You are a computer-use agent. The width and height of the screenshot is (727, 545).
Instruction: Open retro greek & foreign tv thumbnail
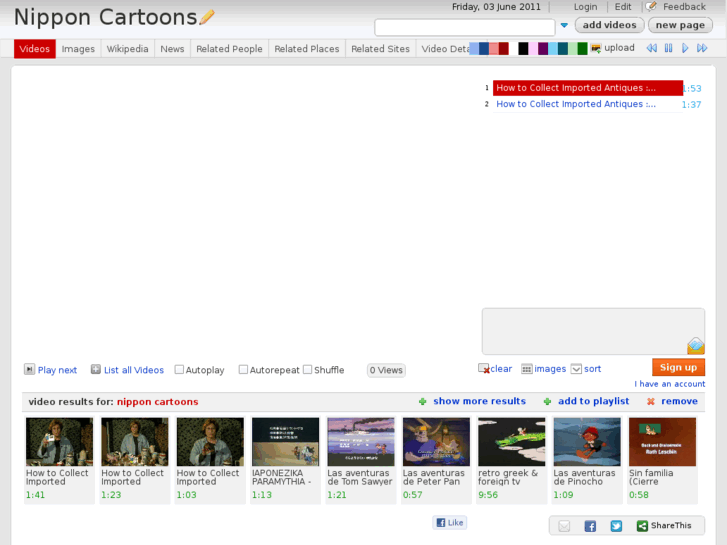511,442
